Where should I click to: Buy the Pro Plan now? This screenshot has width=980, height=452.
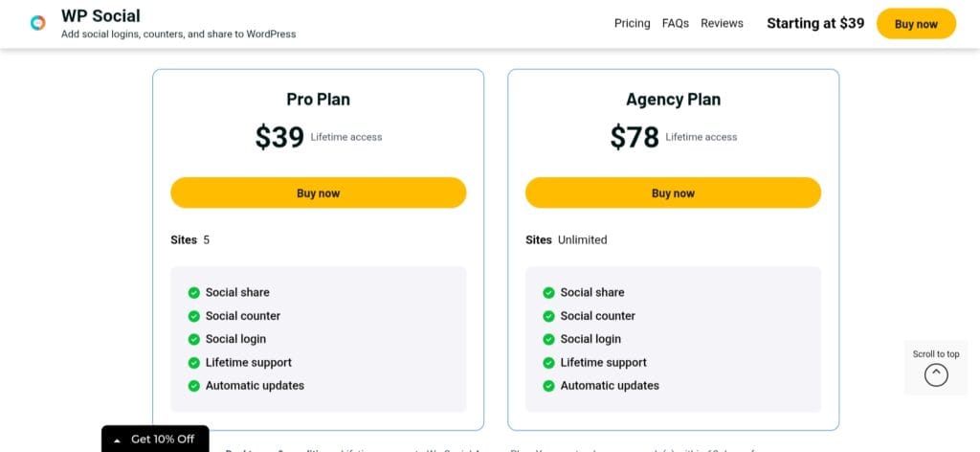tap(318, 192)
